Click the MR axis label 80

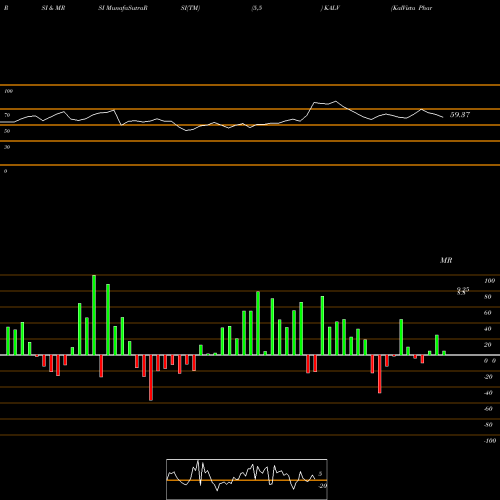(x=488, y=297)
